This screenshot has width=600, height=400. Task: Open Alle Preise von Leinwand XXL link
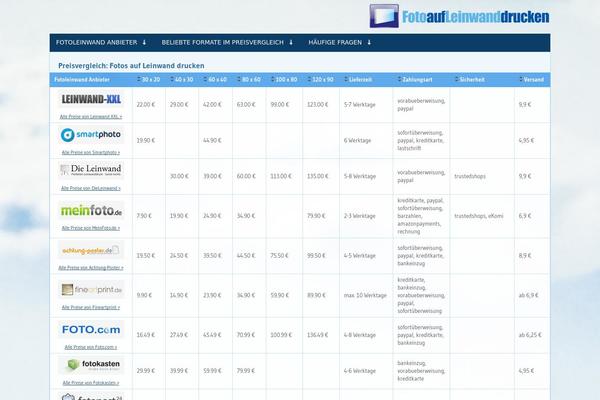pos(91,116)
